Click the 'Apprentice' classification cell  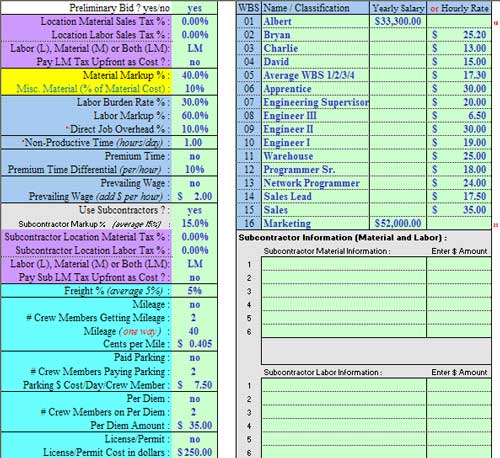point(315,89)
